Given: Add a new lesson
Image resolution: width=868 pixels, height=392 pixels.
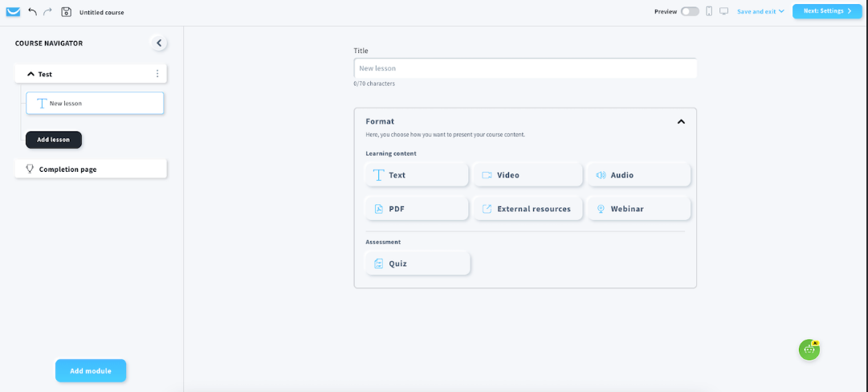Looking at the screenshot, I should [54, 140].
